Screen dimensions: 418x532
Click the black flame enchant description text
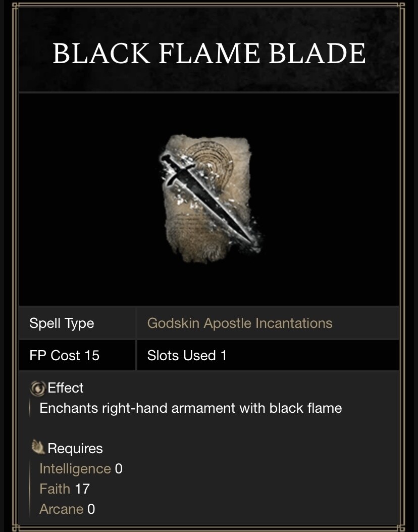click(x=190, y=408)
